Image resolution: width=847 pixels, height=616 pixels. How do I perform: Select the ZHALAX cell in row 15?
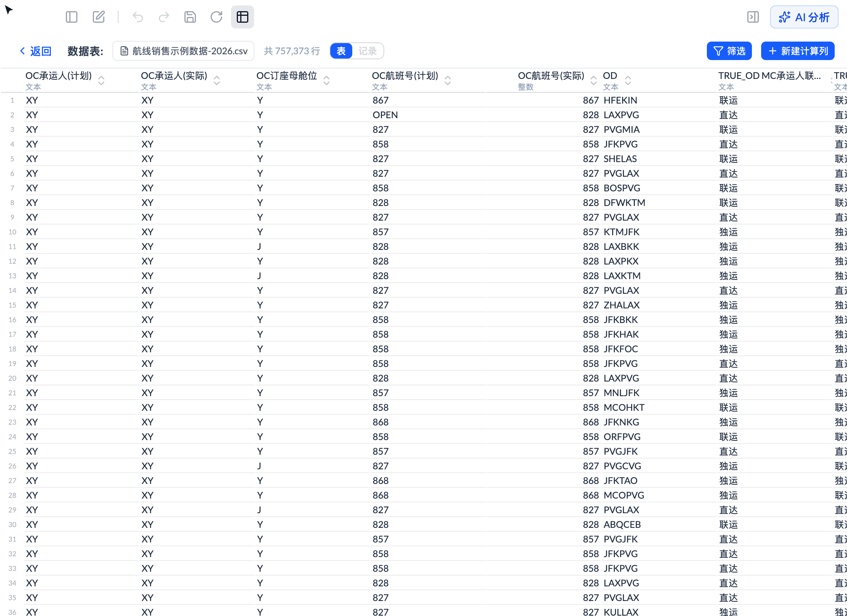click(658, 305)
